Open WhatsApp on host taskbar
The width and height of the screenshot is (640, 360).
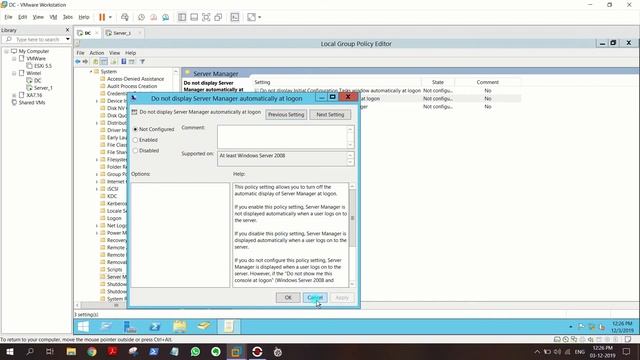(x=195, y=352)
